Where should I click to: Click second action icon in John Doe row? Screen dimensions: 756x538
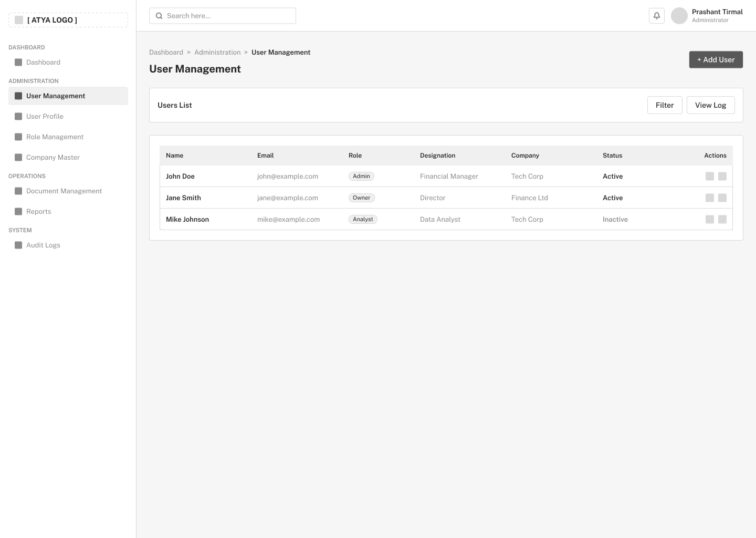(x=722, y=177)
